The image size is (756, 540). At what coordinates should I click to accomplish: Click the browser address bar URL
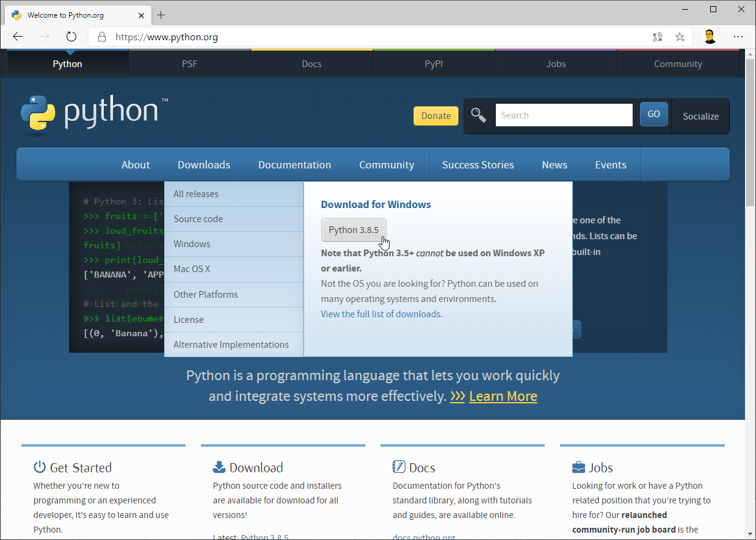point(167,37)
